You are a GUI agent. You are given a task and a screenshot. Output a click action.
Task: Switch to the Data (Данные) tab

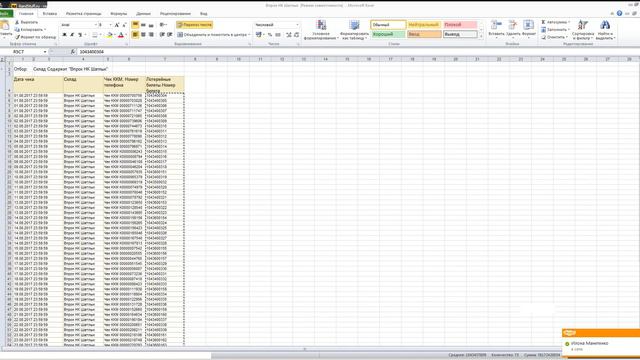143,13
